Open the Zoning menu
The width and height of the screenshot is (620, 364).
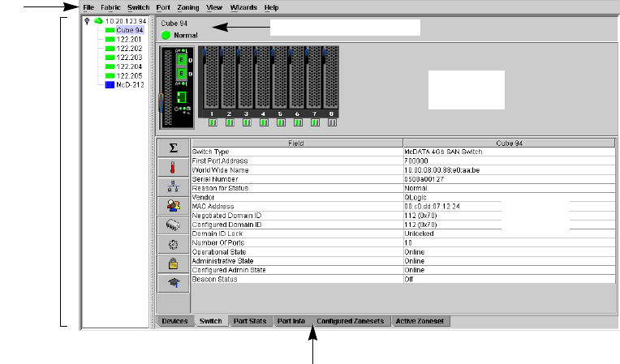[187, 6]
